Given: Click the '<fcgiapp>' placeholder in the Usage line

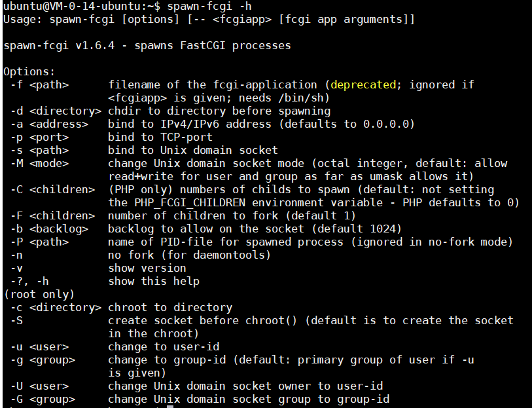Looking at the screenshot, I should click(242, 20).
